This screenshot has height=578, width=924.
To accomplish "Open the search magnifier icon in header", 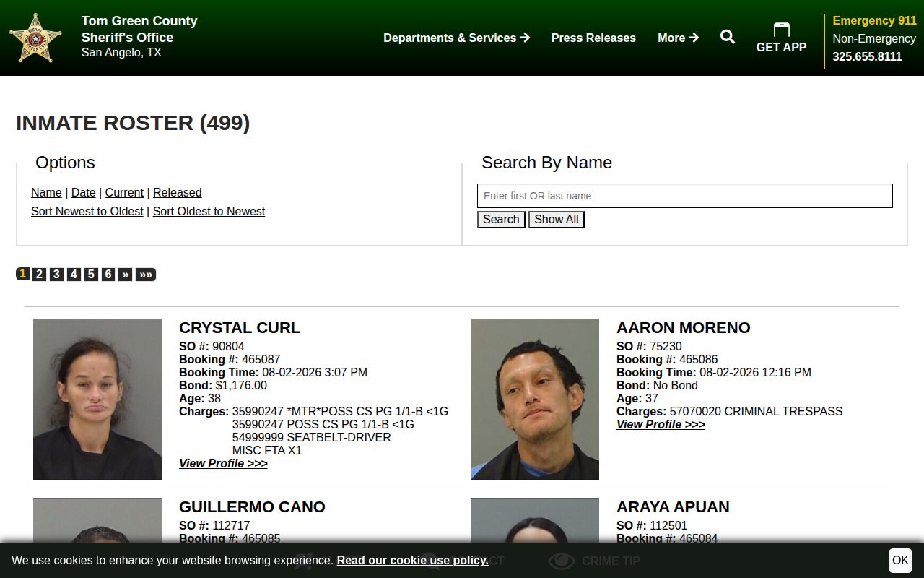I will (728, 37).
